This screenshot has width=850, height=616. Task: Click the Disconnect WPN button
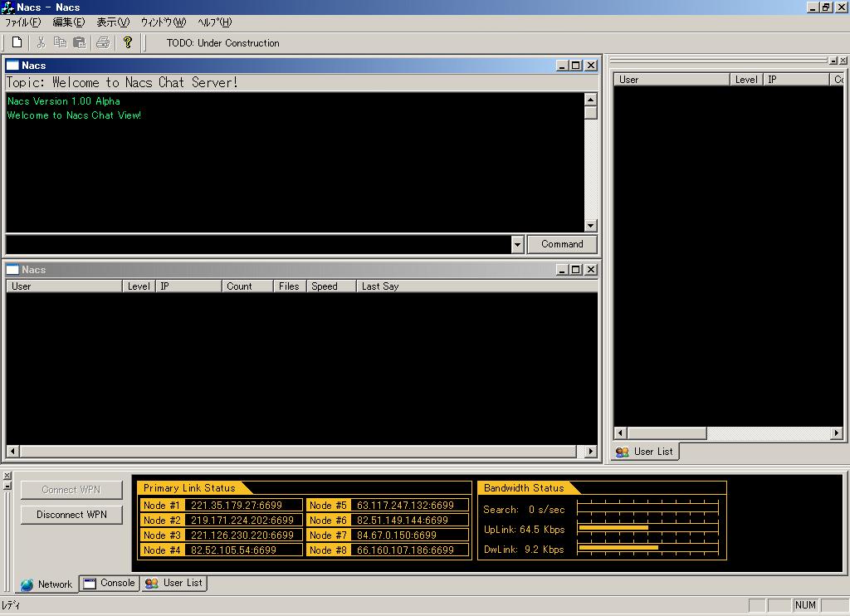click(x=71, y=515)
